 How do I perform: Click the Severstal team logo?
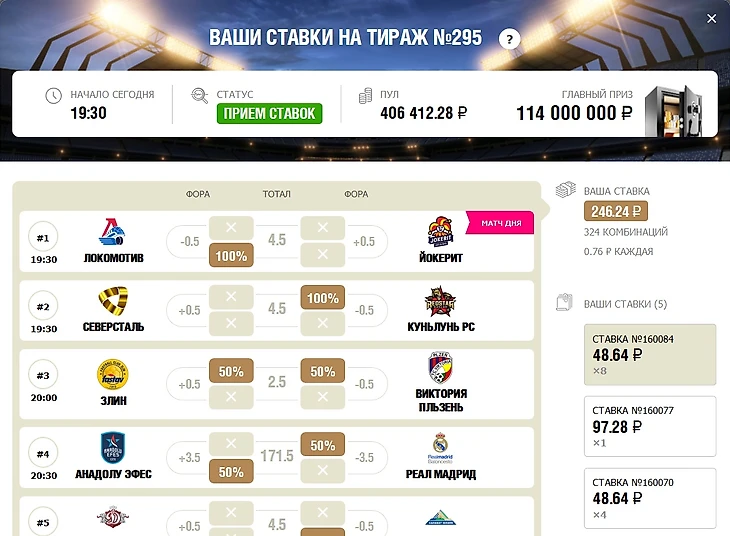pos(113,301)
